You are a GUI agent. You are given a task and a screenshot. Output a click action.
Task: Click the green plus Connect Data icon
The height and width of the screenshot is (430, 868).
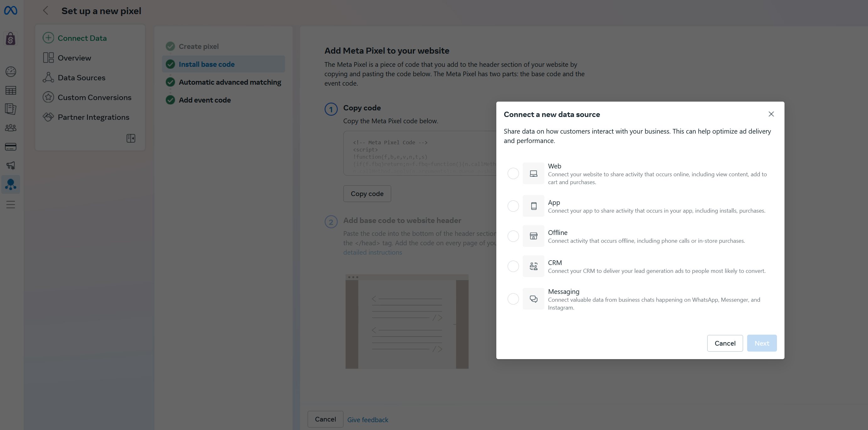pos(48,38)
